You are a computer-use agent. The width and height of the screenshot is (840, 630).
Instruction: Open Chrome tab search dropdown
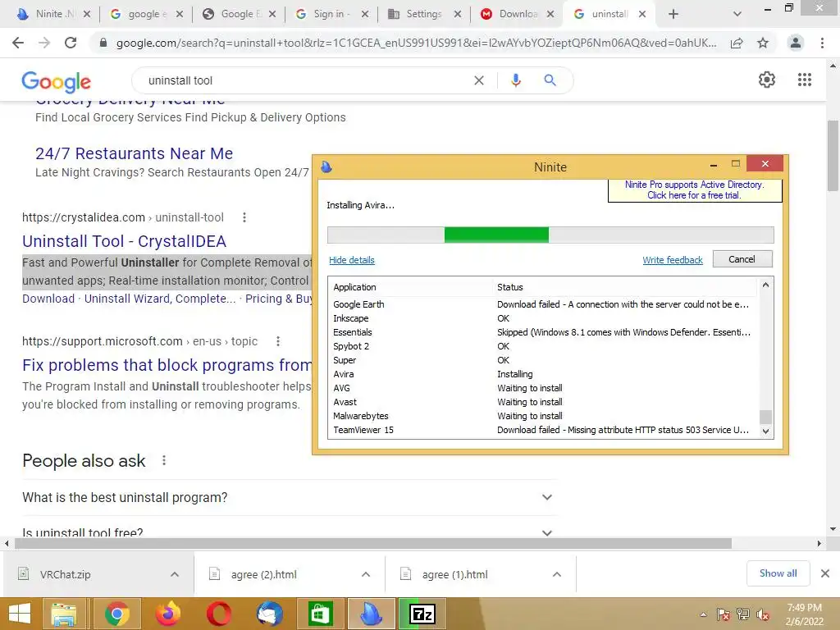tap(737, 14)
